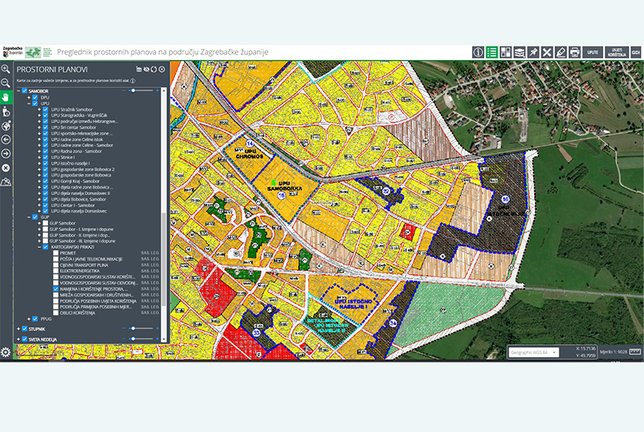The image size is (644, 432).
Task: Click the zoom in magnifier icon
Action: point(6,67)
